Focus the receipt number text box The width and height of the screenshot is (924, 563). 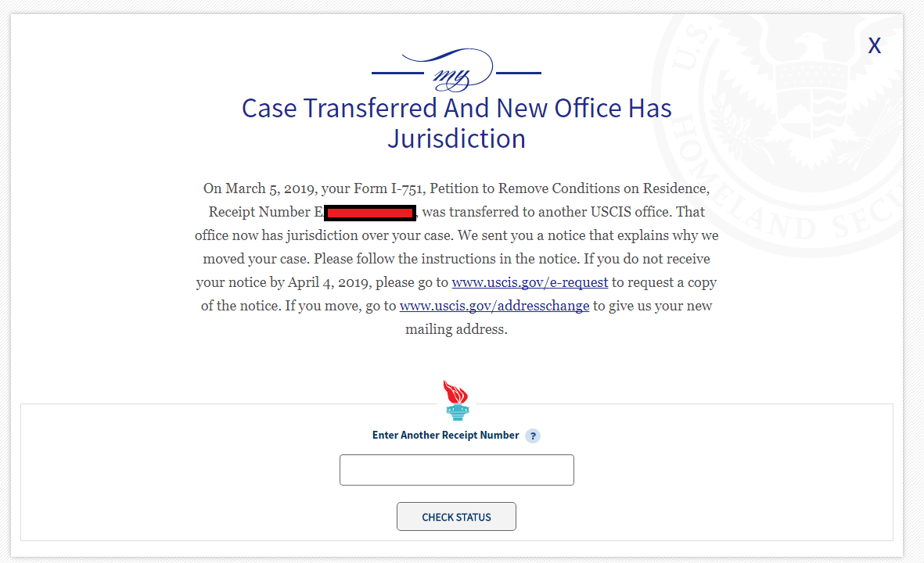pos(457,470)
